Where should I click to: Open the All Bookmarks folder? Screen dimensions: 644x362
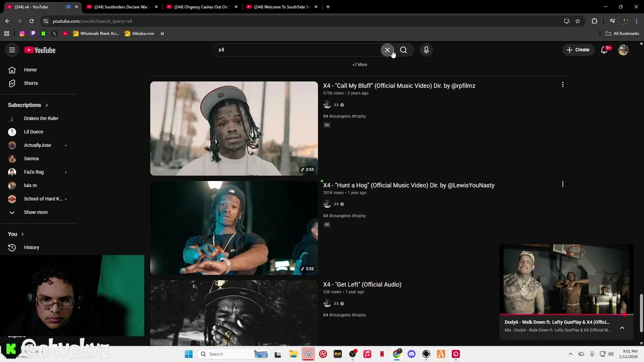pyautogui.click(x=622, y=34)
